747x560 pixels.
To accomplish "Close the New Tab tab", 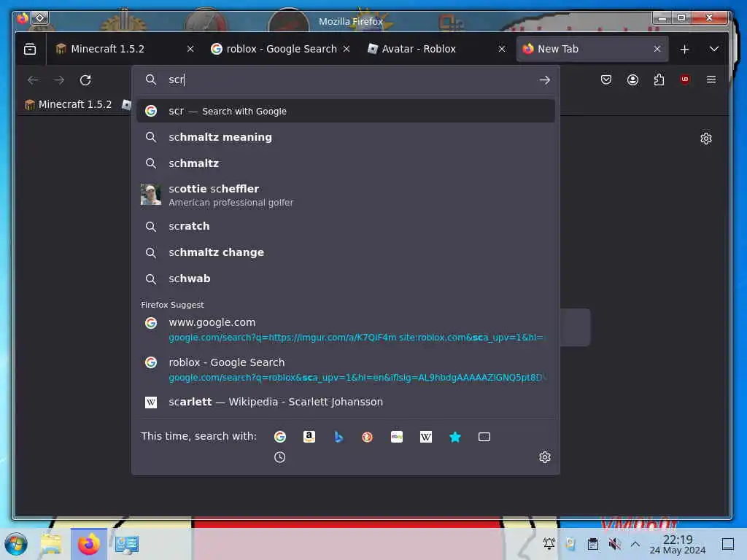I will (657, 49).
